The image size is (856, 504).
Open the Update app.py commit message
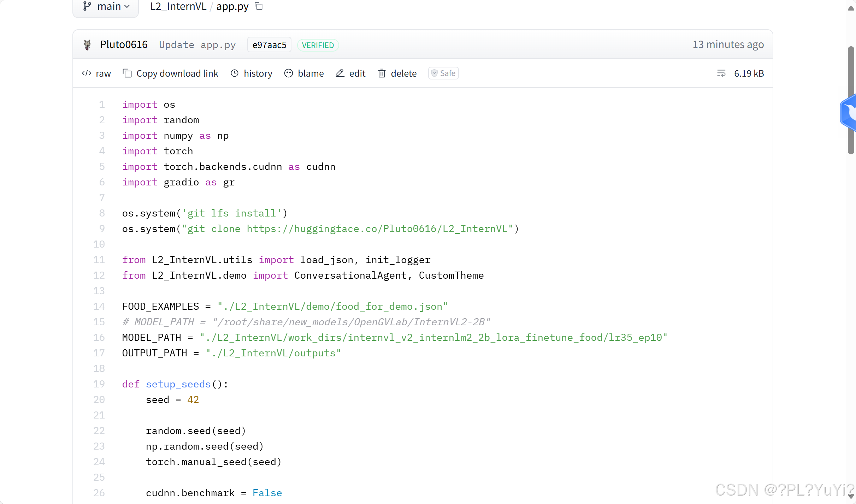[x=197, y=45]
